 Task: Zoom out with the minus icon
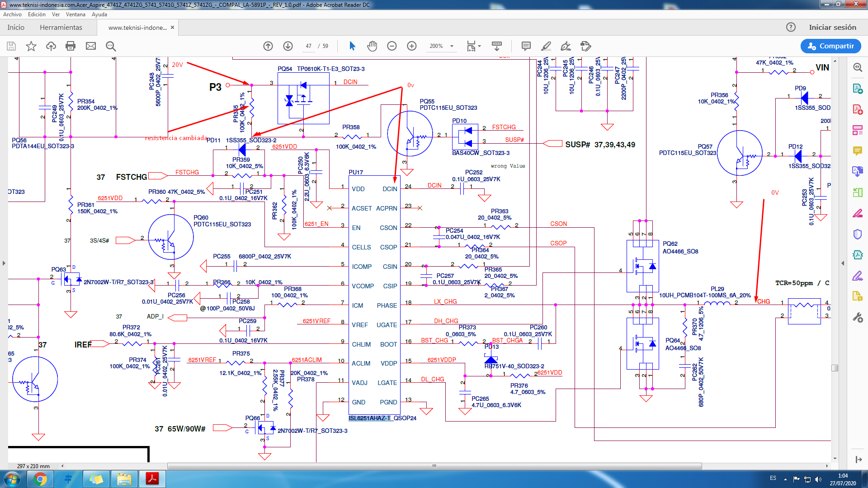click(x=392, y=46)
